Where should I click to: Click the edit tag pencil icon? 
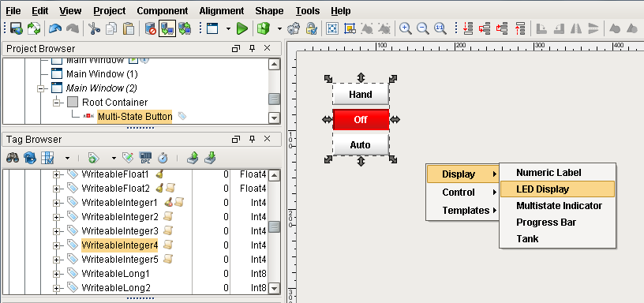[x=128, y=158]
